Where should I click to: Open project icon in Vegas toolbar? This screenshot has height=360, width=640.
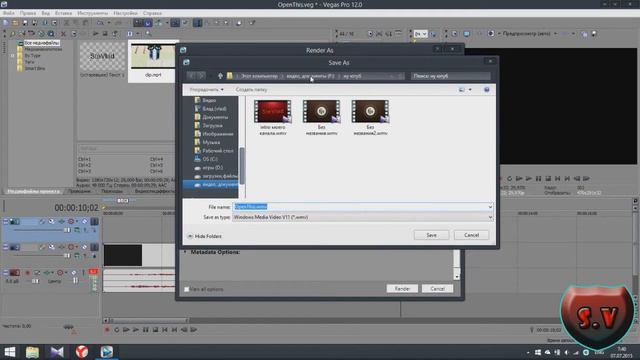point(15,23)
